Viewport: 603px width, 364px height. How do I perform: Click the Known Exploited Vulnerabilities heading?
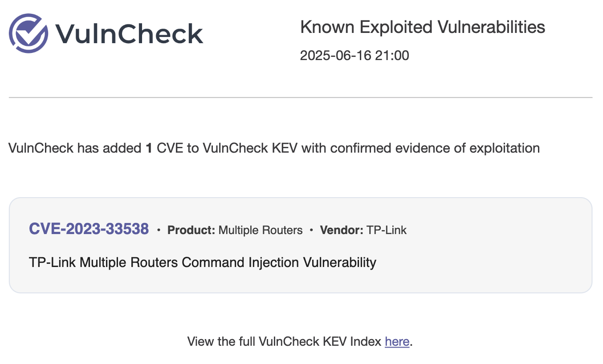[x=422, y=27]
